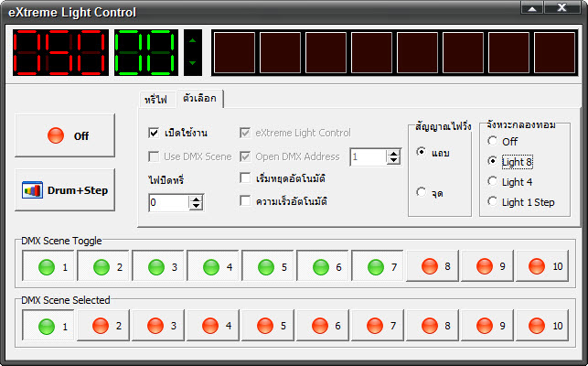Click the green seven-segment number display
The width and height of the screenshot is (588, 366).
point(146,52)
